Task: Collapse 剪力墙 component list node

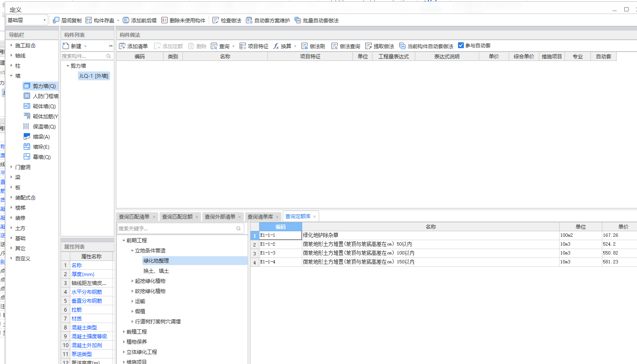Action: [x=68, y=66]
